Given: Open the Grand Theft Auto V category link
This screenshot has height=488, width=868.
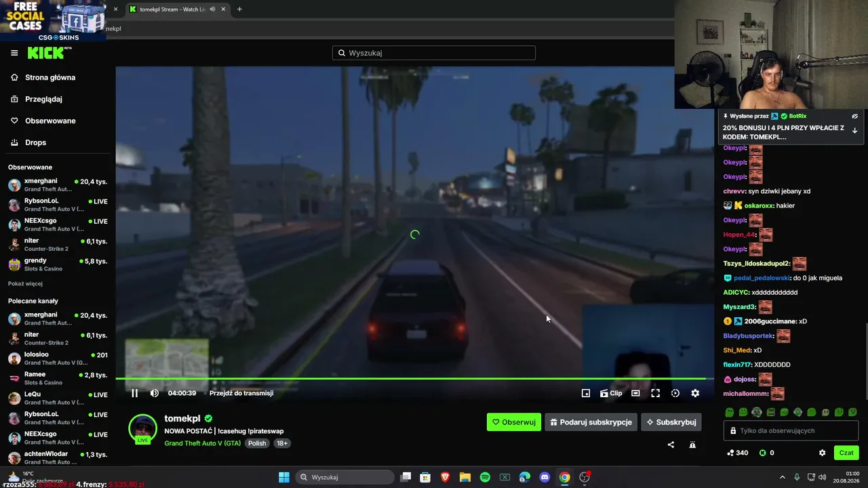Looking at the screenshot, I should (202, 443).
